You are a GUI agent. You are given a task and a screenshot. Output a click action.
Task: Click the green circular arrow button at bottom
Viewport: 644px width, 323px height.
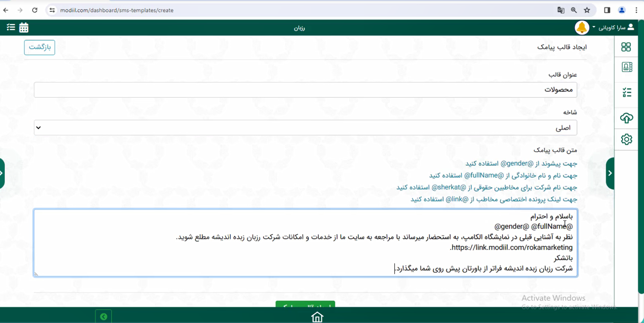click(103, 317)
